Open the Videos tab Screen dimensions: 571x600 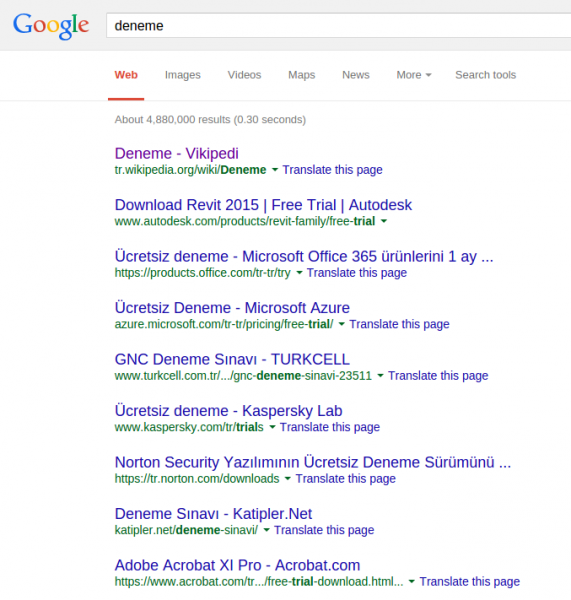[244, 75]
